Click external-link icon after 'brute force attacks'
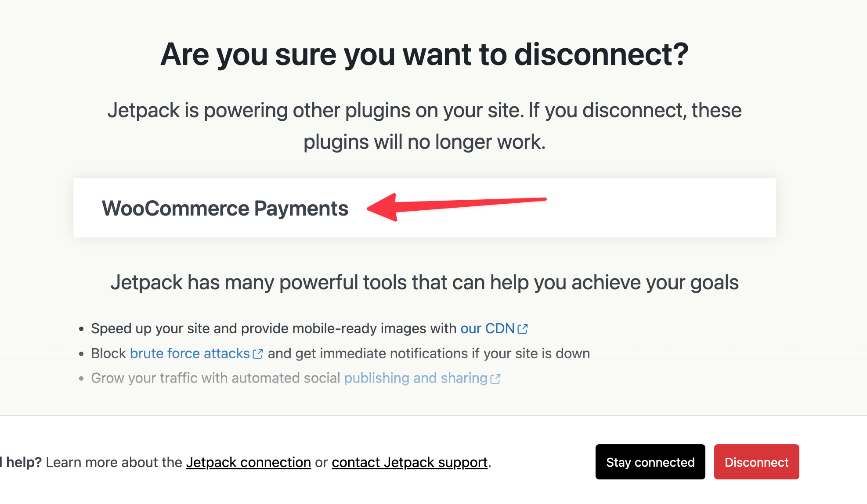 click(x=258, y=354)
